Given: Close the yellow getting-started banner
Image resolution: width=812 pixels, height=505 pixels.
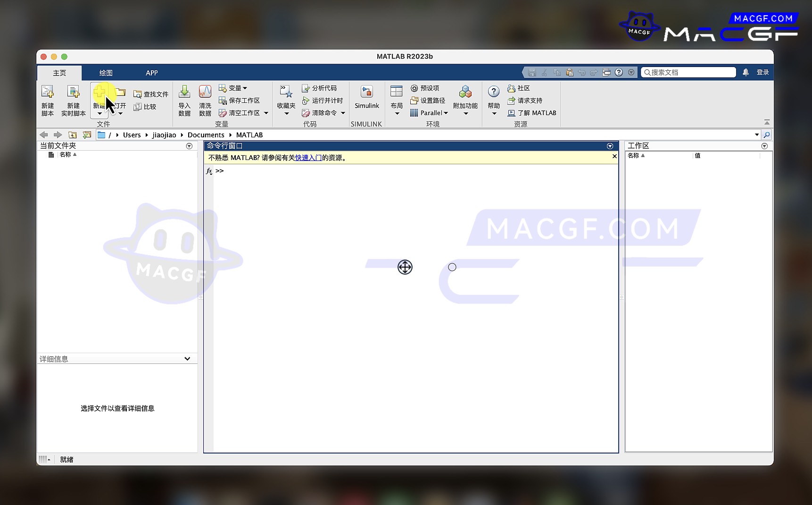Looking at the screenshot, I should point(614,156).
